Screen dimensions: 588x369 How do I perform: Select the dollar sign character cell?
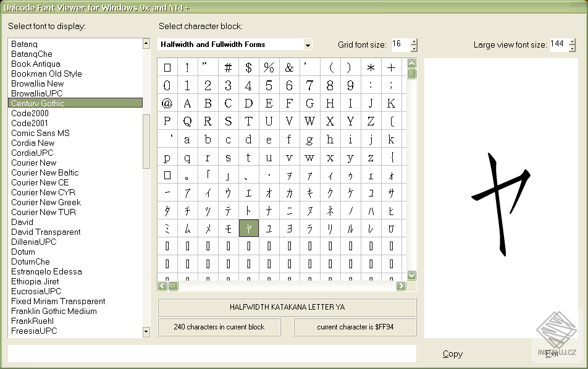coord(248,67)
